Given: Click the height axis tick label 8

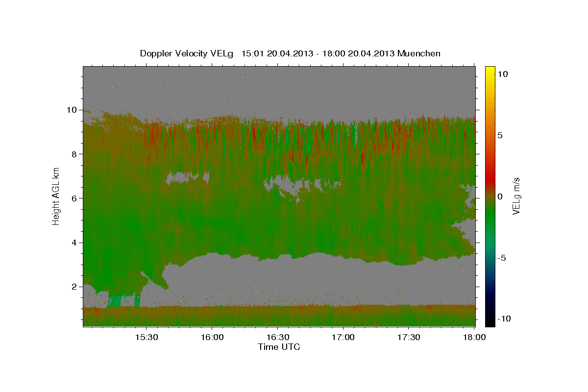Looking at the screenshot, I should (75, 154).
